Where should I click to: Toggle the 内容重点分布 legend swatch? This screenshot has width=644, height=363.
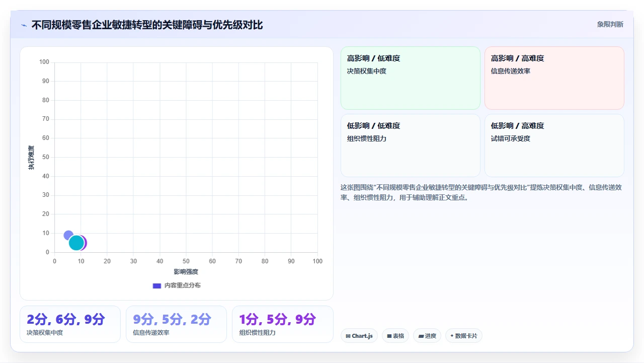[x=157, y=285]
